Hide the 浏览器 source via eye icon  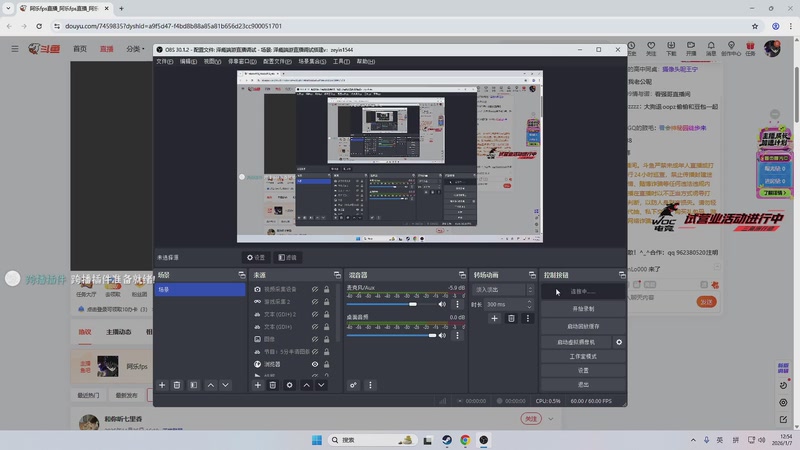[315, 364]
